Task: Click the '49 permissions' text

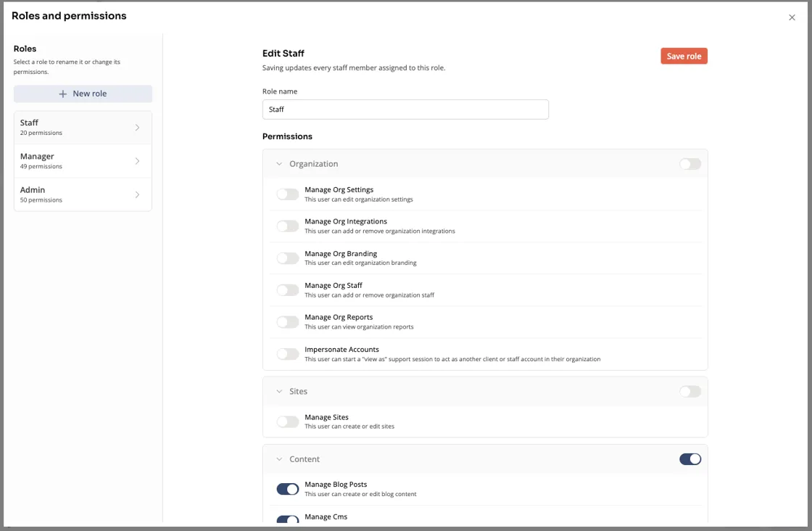Action: 41,166
